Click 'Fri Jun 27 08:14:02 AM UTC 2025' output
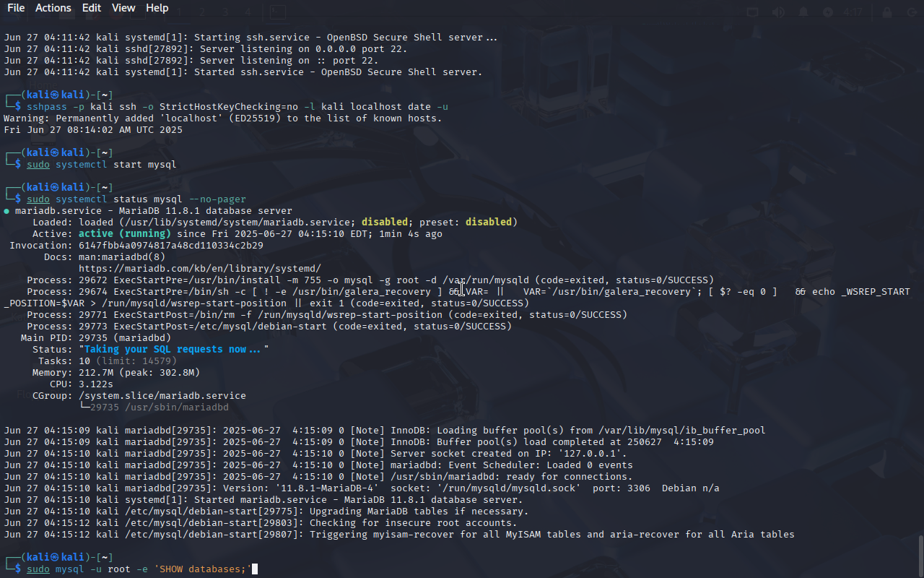The width and height of the screenshot is (924, 578). tap(93, 130)
